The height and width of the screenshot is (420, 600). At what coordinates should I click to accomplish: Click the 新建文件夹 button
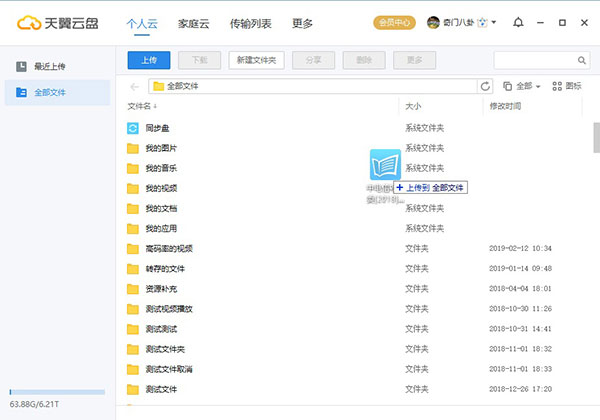[258, 60]
